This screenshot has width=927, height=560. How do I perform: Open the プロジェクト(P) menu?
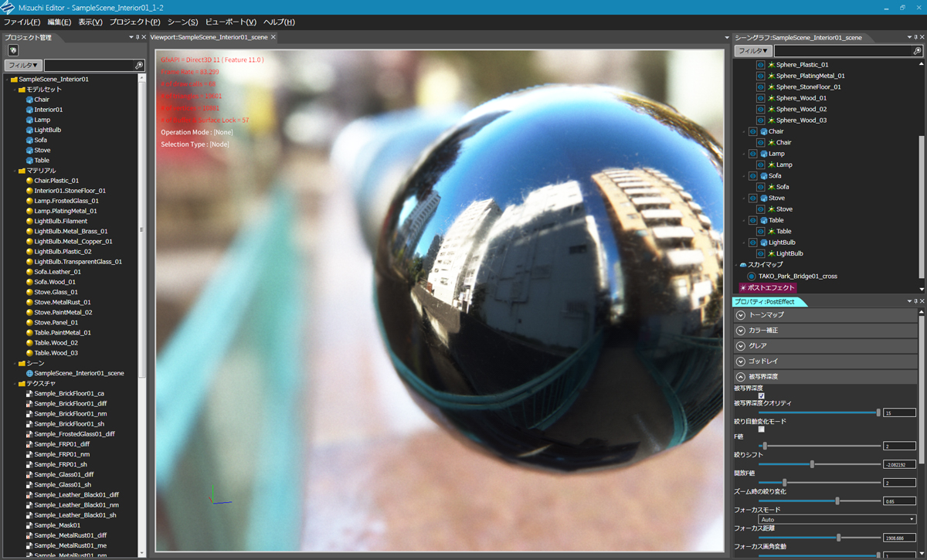click(x=134, y=22)
